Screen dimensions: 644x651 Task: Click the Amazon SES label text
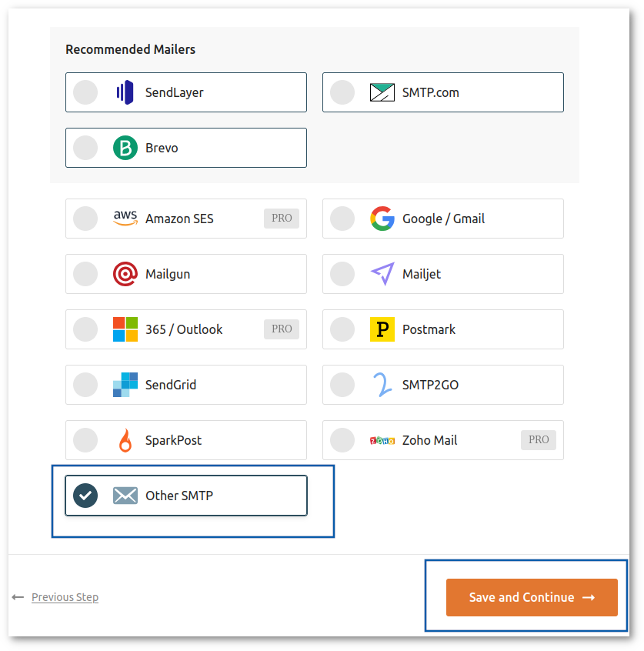click(179, 219)
